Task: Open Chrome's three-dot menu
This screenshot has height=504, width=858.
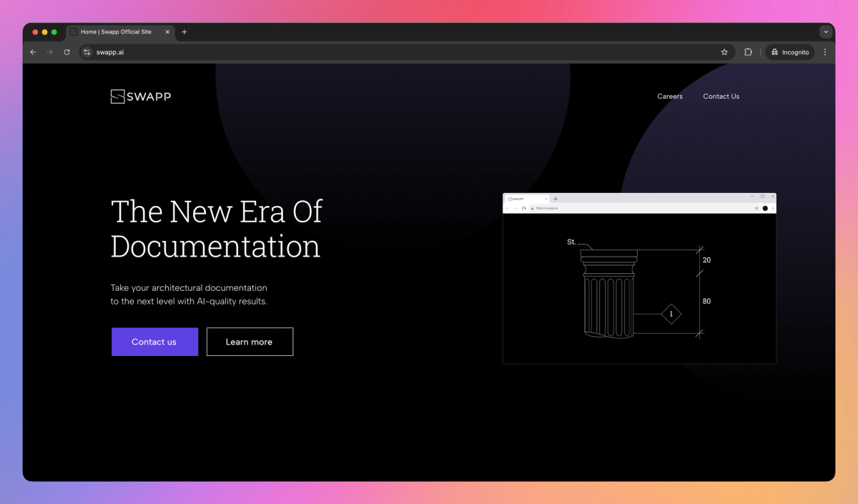Action: tap(825, 52)
